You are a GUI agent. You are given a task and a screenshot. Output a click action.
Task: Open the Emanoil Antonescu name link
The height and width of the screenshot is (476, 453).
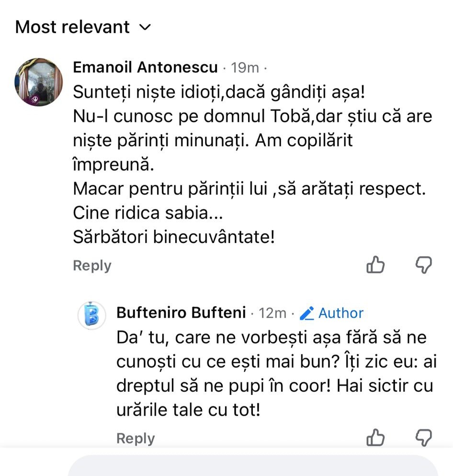[x=145, y=68]
